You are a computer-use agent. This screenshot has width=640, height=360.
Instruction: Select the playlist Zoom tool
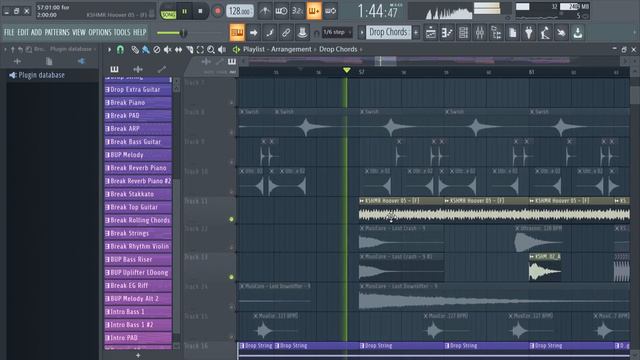click(211, 49)
